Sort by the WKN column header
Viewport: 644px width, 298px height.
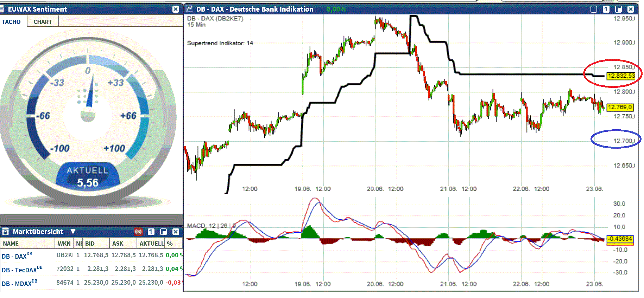click(64, 244)
